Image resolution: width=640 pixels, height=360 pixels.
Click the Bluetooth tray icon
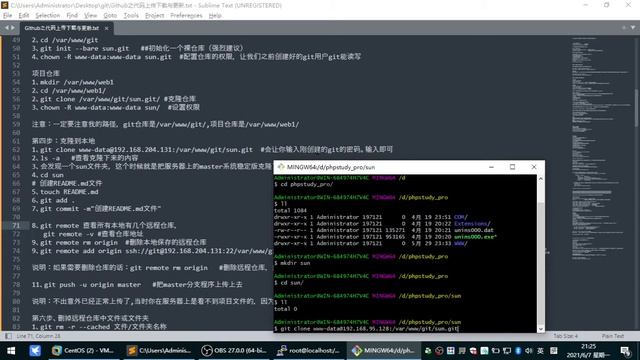pyautogui.click(x=518, y=351)
